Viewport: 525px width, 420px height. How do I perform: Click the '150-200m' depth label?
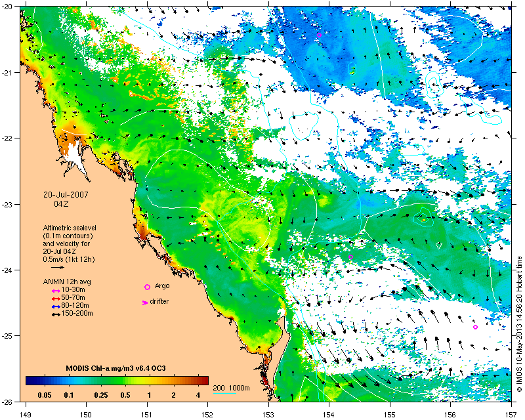click(77, 314)
